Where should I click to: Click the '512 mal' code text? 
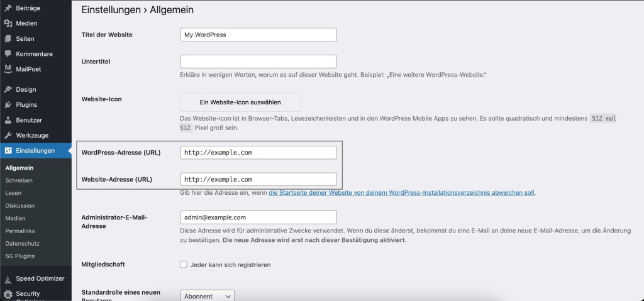click(x=604, y=118)
